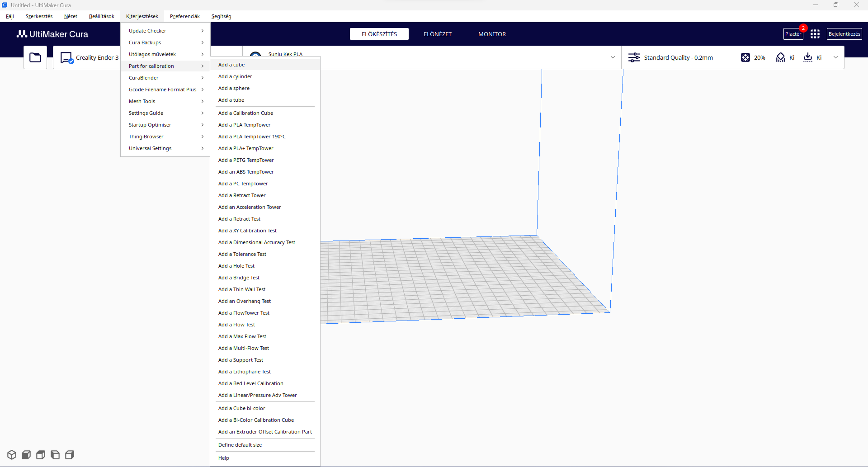The width and height of the screenshot is (868, 467).
Task: Choose Add a cube
Action: (265, 65)
